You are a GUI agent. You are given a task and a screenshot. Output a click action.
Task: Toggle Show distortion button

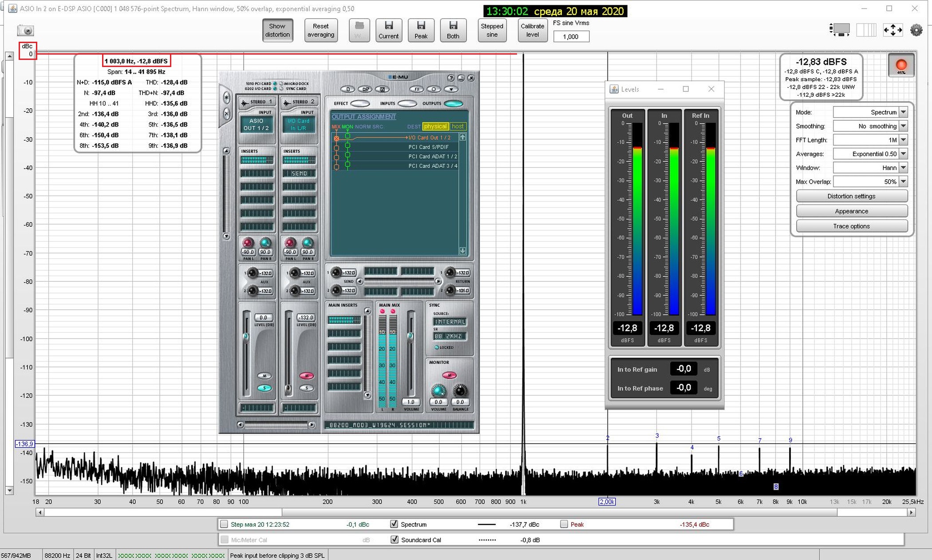tap(277, 30)
